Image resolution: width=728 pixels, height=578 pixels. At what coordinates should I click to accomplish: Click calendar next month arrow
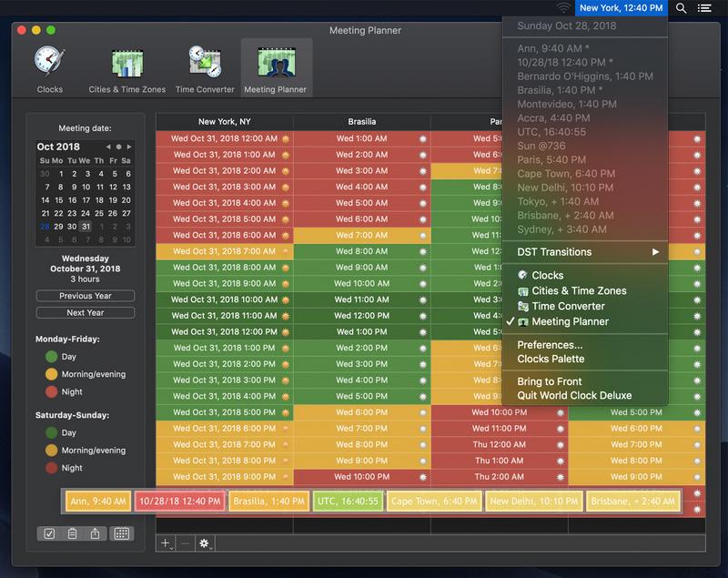[129, 147]
